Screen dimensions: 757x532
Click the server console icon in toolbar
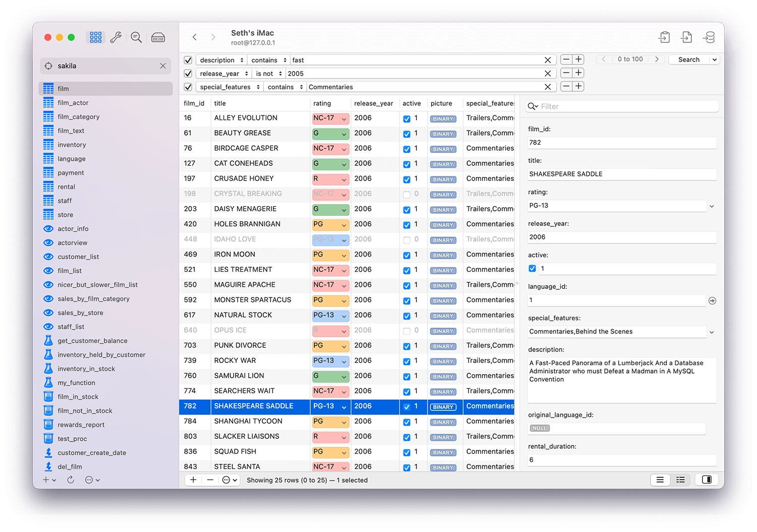coord(157,37)
